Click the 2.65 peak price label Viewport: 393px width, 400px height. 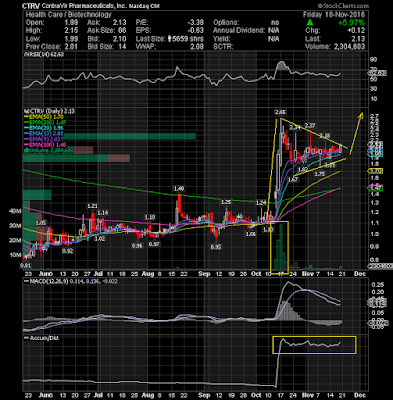click(x=281, y=112)
